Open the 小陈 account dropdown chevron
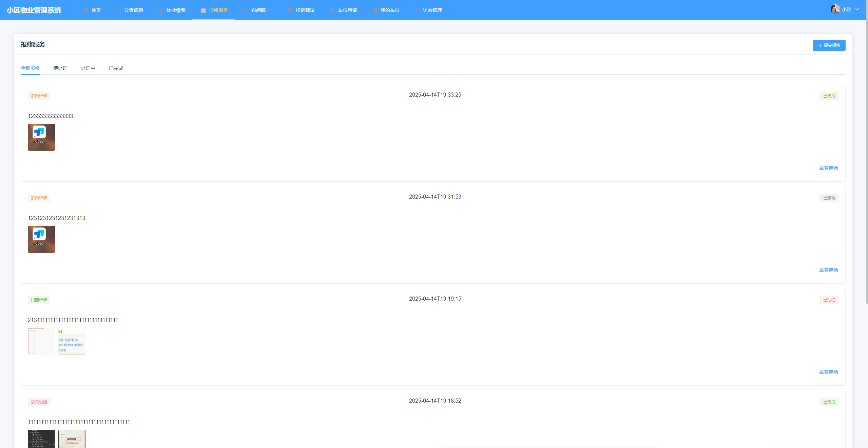The height and width of the screenshot is (448, 868). point(857,9)
